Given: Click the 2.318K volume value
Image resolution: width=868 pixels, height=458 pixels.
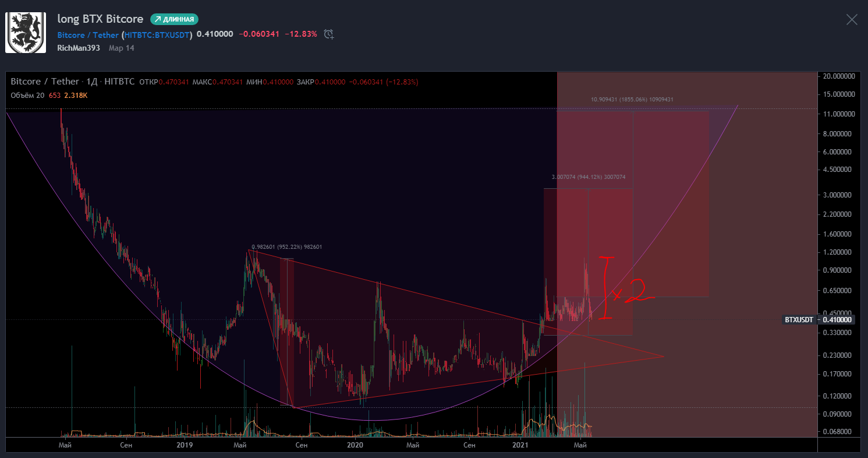Looking at the screenshot, I should (x=76, y=95).
